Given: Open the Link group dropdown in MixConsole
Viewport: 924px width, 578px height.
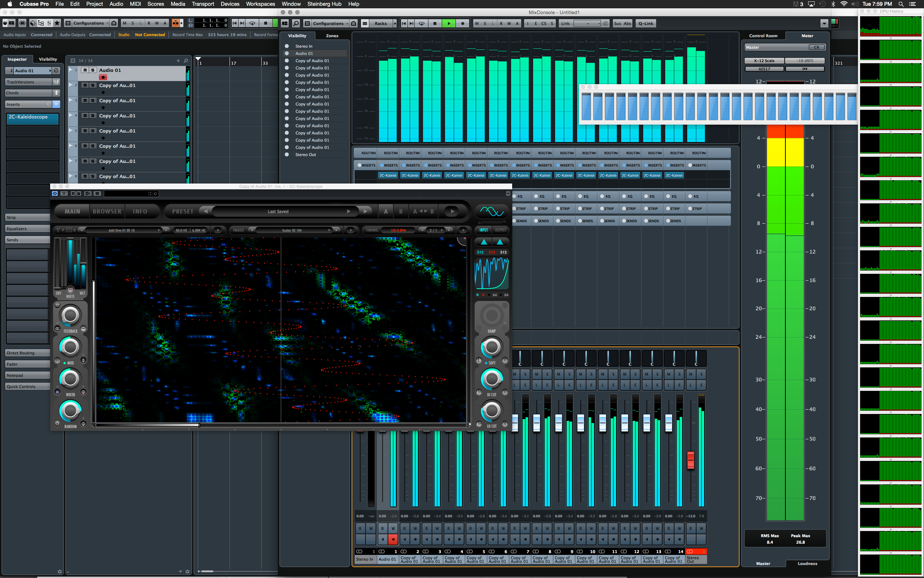Looking at the screenshot, I should (x=587, y=23).
